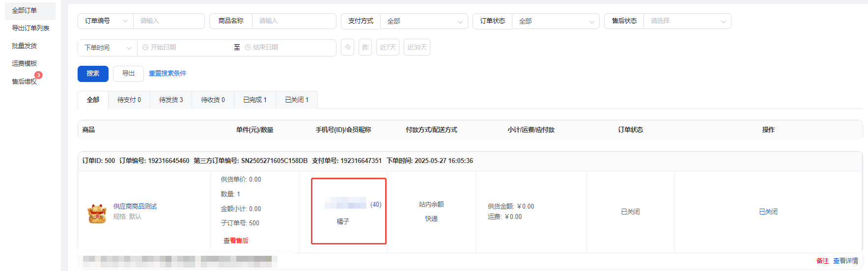Expand the 售后状态 select box
Screen dimensions: 868x271
(687, 21)
